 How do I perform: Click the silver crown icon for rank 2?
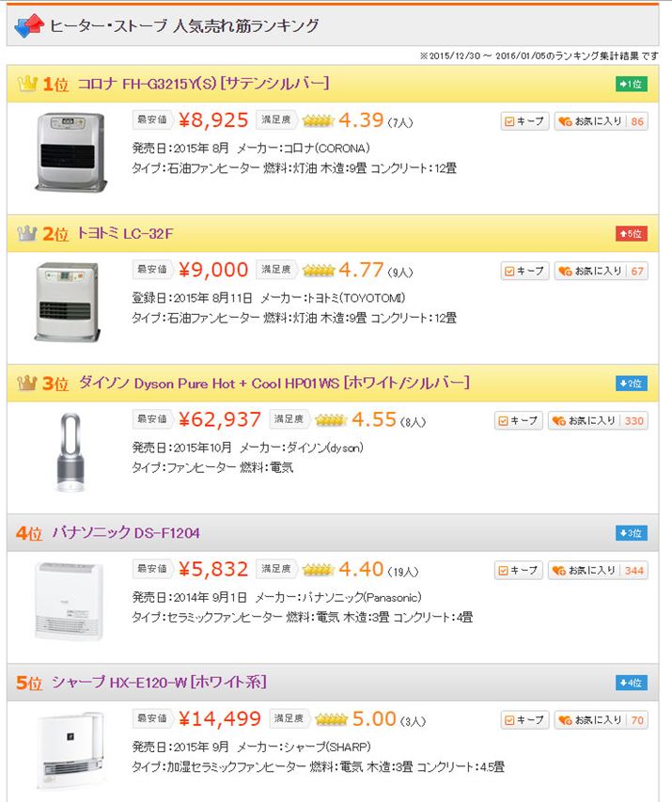(27, 233)
